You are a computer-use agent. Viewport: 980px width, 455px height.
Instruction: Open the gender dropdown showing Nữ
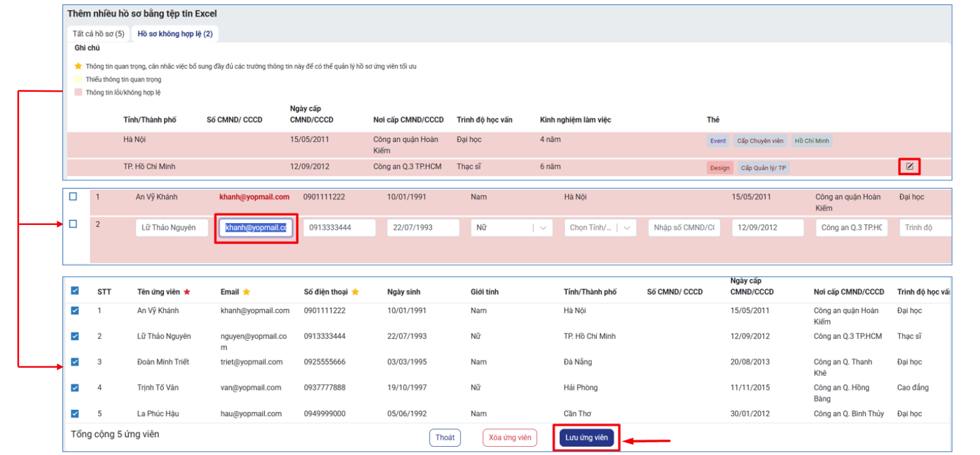pyautogui.click(x=511, y=227)
